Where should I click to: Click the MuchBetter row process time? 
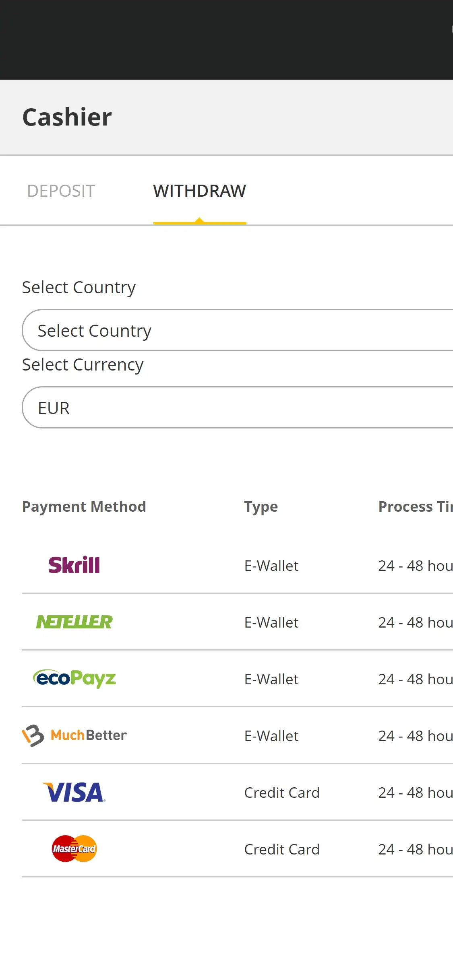415,736
